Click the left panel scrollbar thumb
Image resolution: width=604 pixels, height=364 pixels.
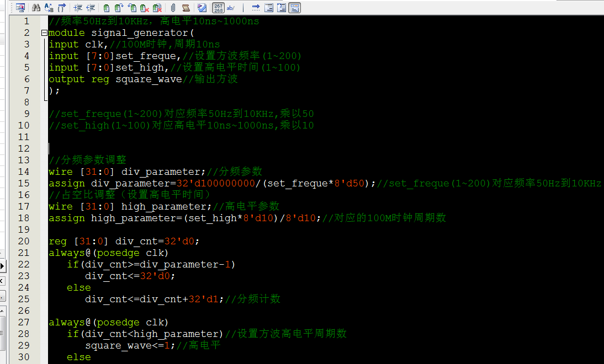tap(2, 332)
